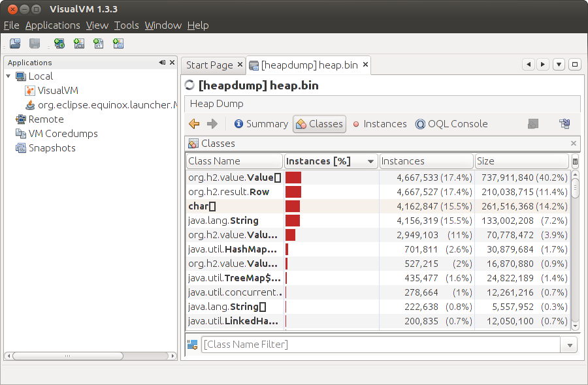Show the Summary view

coord(261,124)
